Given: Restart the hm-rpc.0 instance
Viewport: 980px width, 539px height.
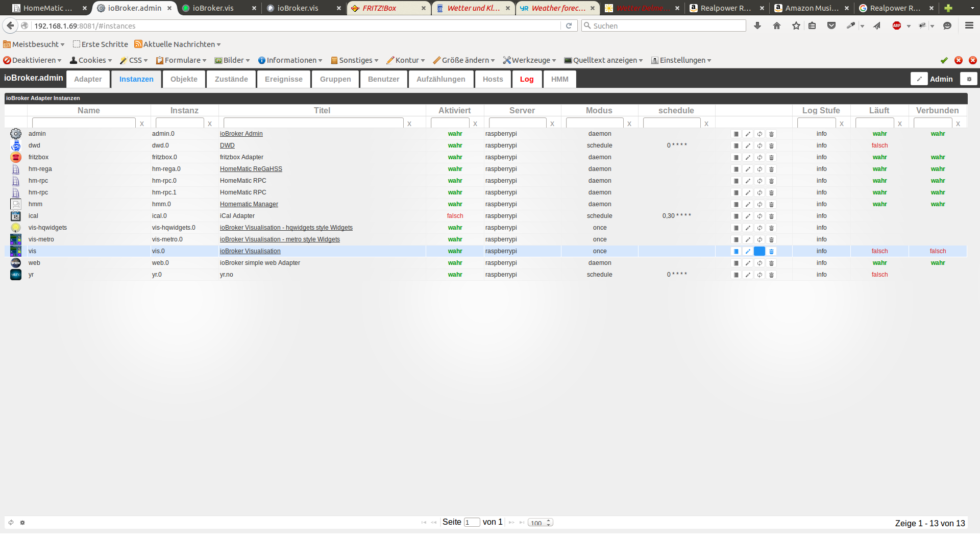Looking at the screenshot, I should tap(759, 181).
